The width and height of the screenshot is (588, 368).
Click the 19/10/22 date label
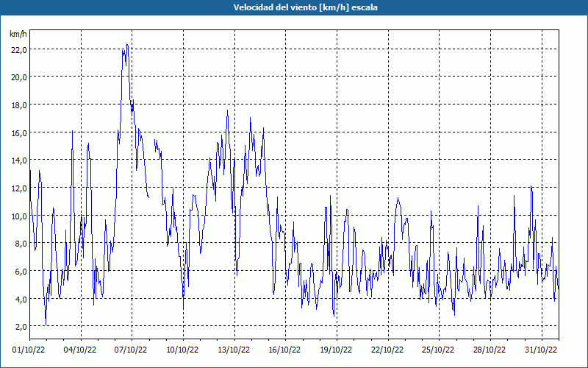tap(336, 350)
